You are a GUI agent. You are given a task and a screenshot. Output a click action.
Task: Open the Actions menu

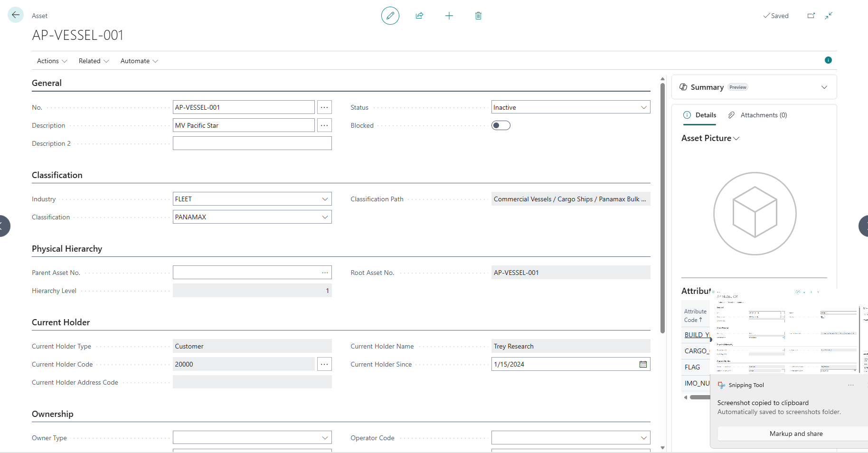coord(52,61)
